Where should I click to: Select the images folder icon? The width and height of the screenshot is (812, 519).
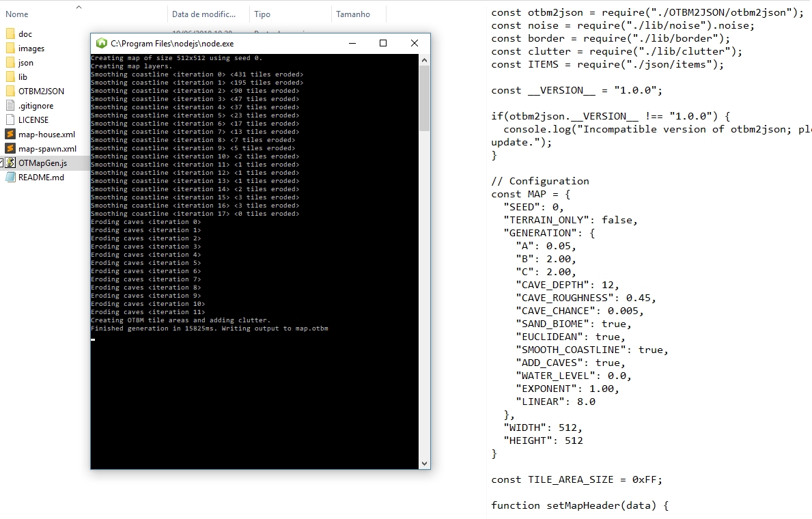(10, 48)
